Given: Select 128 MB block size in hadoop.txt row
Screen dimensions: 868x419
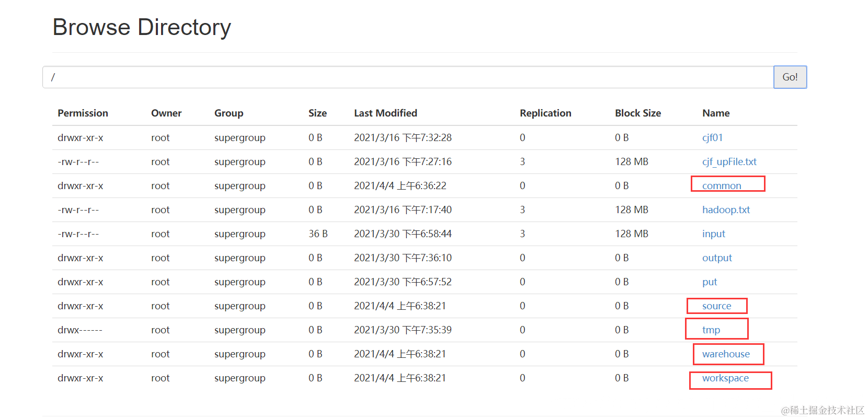Looking at the screenshot, I should tap(632, 210).
